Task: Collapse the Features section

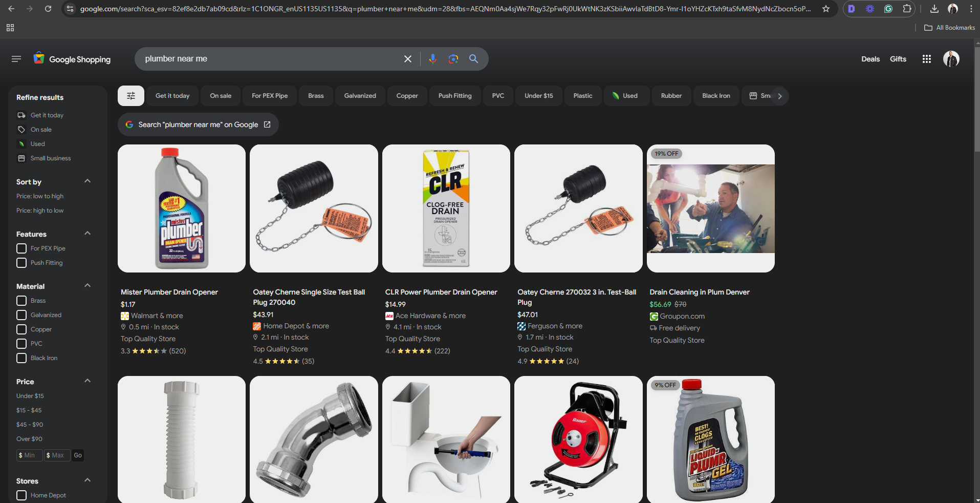Action: click(88, 234)
